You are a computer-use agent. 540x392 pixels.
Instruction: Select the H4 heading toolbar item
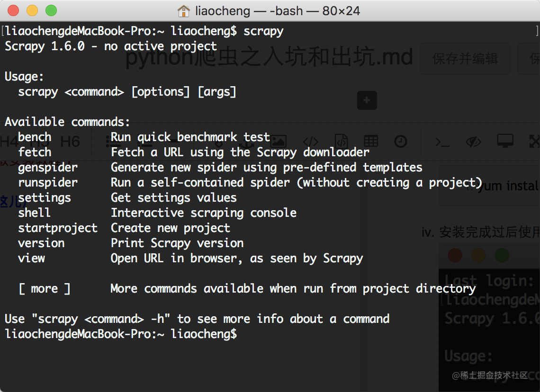tap(9, 142)
